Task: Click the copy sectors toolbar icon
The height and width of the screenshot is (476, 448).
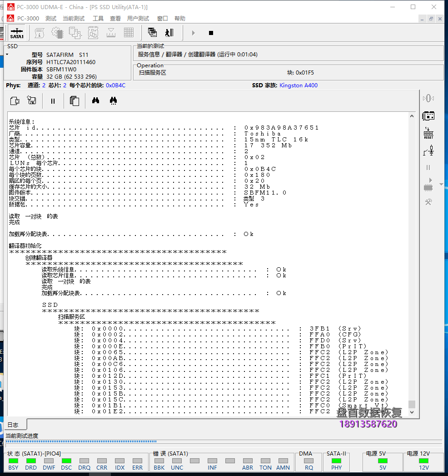Action: click(75, 33)
